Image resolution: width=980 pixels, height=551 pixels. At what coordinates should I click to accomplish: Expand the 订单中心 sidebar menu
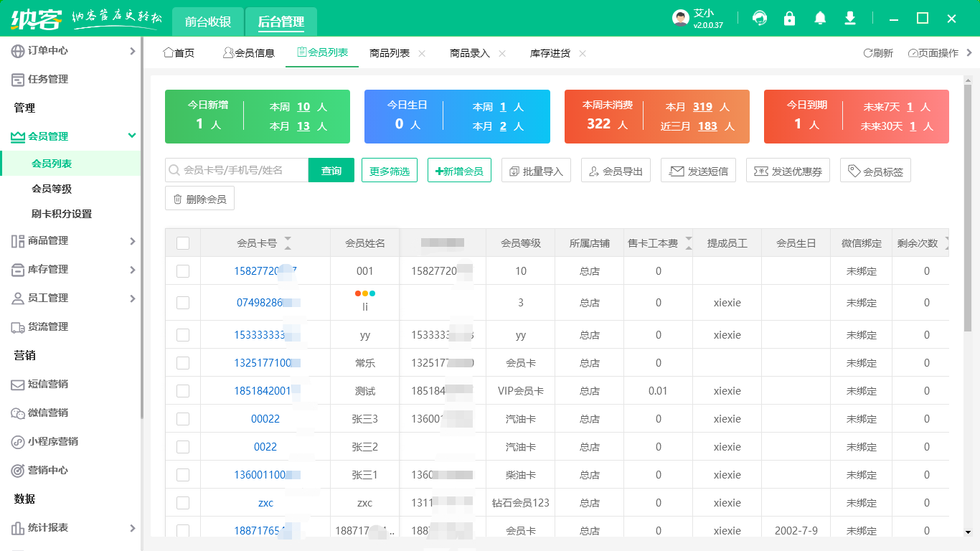coord(70,51)
